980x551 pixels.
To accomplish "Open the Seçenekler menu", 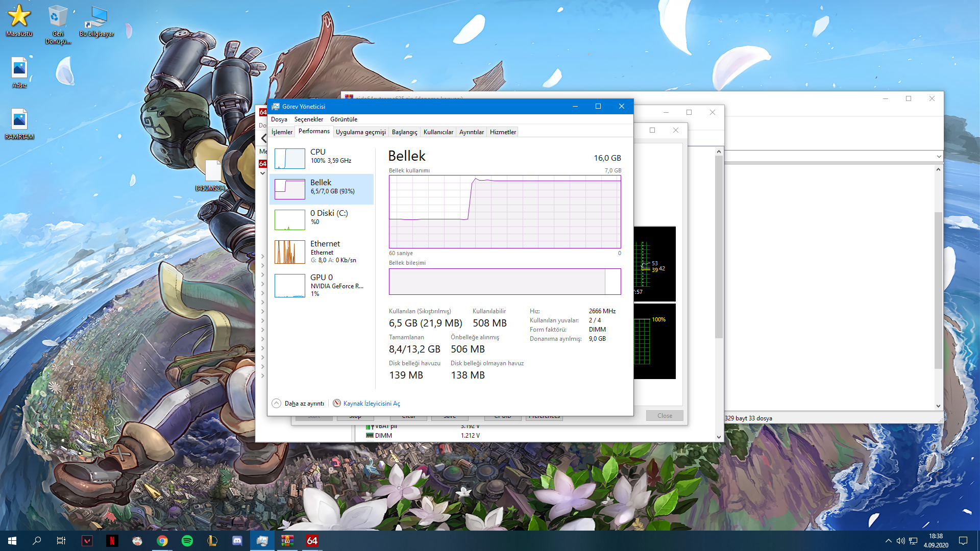I will tap(309, 119).
